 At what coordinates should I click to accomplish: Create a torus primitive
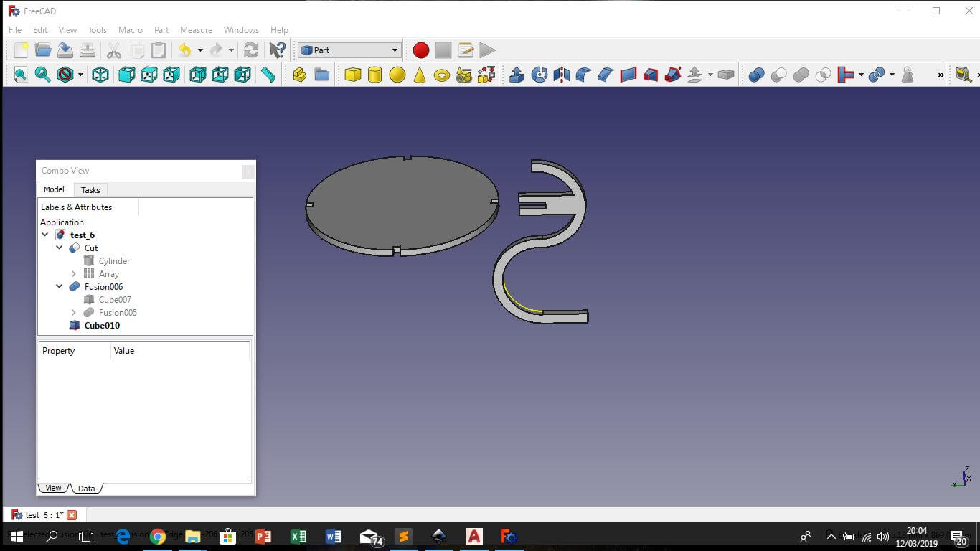coord(442,75)
